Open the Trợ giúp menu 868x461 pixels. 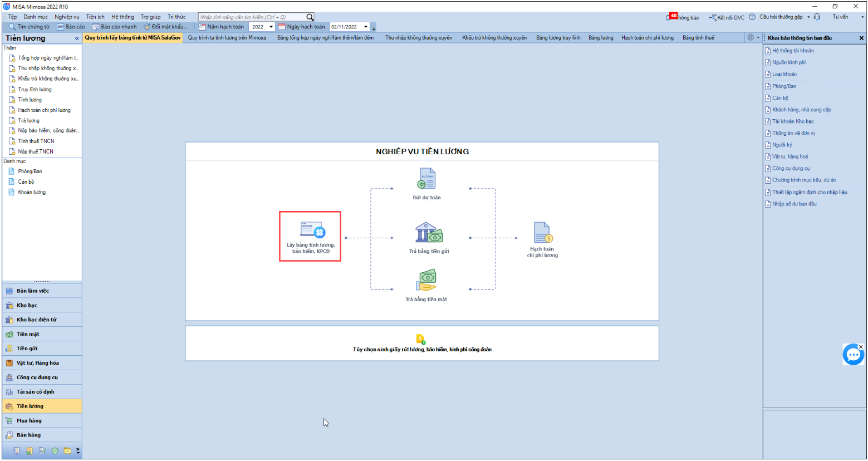point(150,17)
